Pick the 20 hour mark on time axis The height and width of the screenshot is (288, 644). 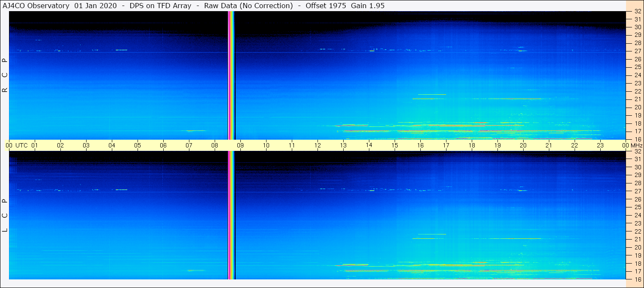click(x=523, y=145)
